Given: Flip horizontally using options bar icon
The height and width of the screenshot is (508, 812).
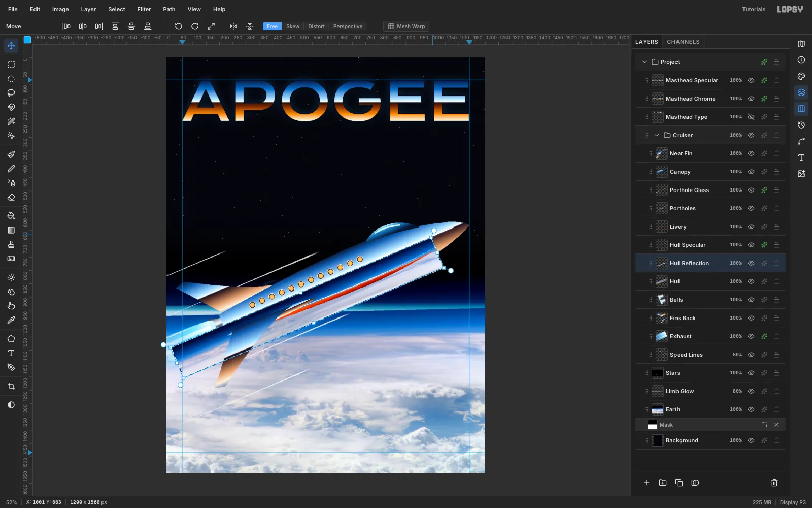Looking at the screenshot, I should [x=233, y=26].
